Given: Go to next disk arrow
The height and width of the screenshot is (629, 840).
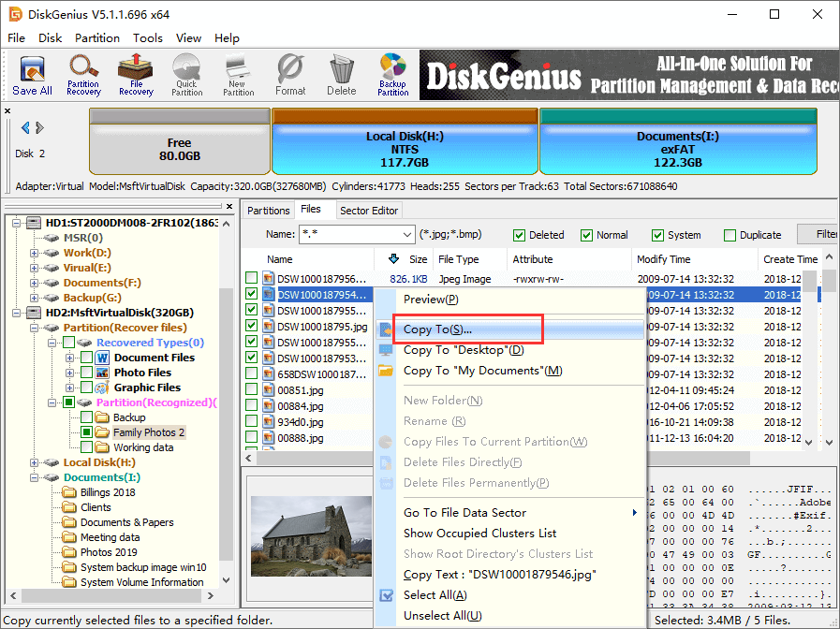Looking at the screenshot, I should (x=39, y=128).
